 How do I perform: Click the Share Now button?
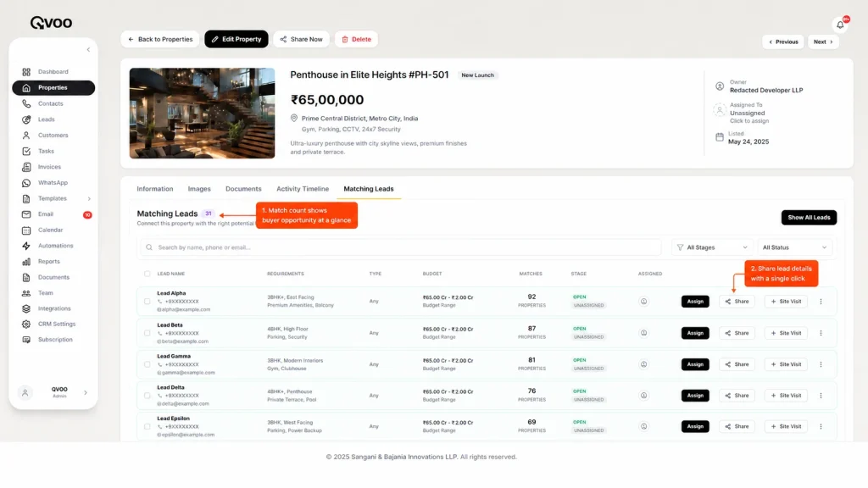[301, 39]
